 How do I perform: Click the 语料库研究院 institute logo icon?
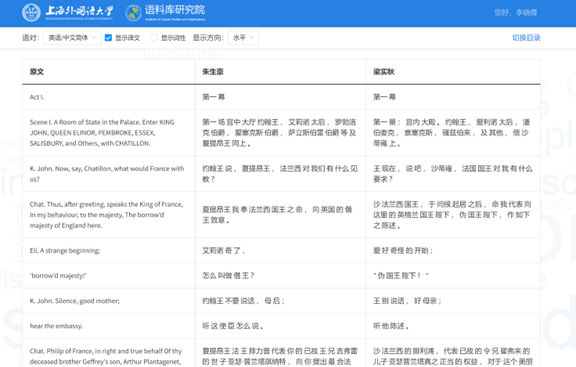click(x=133, y=13)
